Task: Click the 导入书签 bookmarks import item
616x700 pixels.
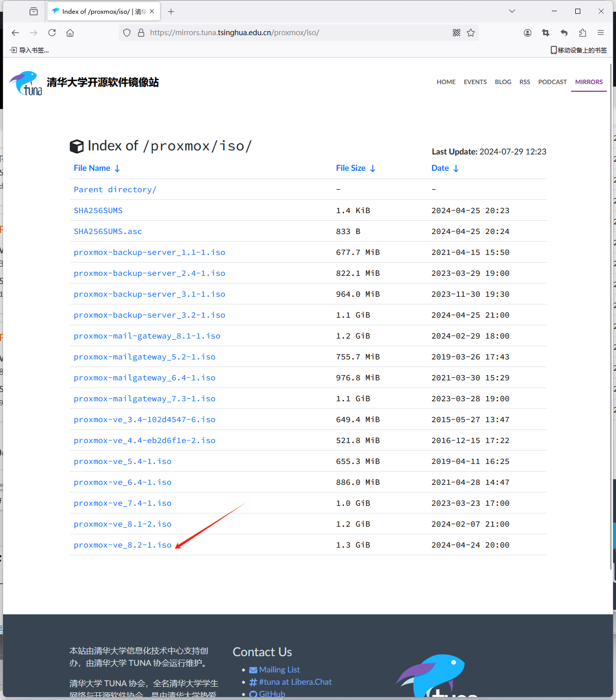Action: point(30,50)
